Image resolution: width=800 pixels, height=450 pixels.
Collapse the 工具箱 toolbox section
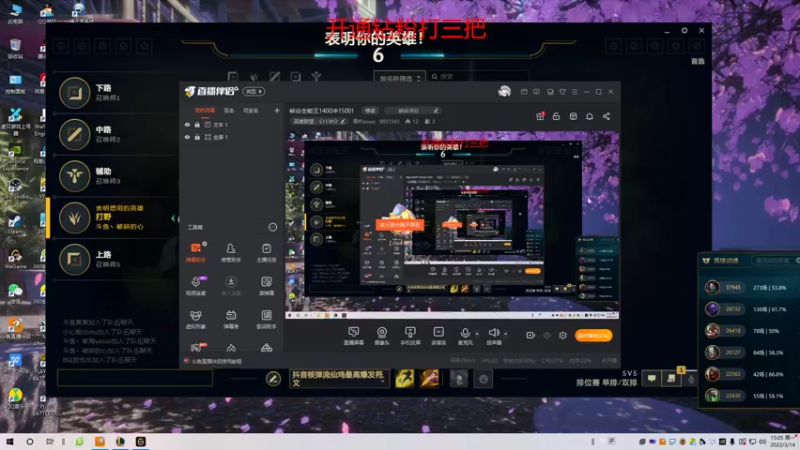pyautogui.click(x=273, y=227)
